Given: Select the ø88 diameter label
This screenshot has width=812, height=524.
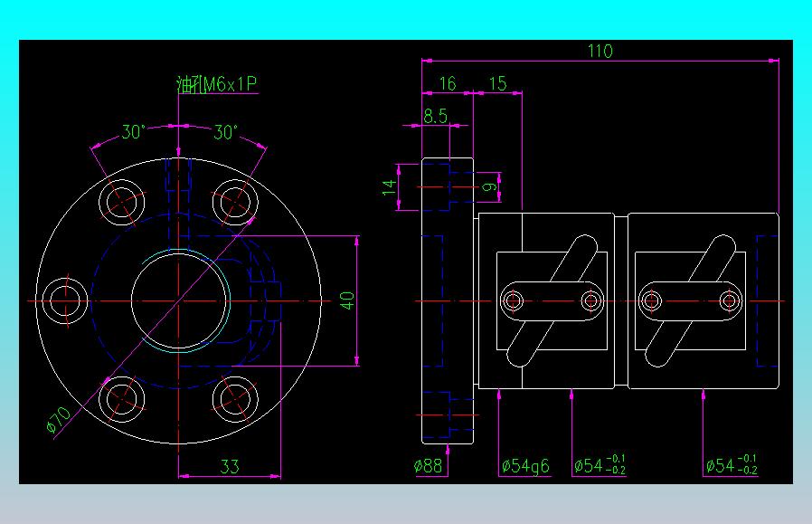Looking at the screenshot, I should pos(429,466).
